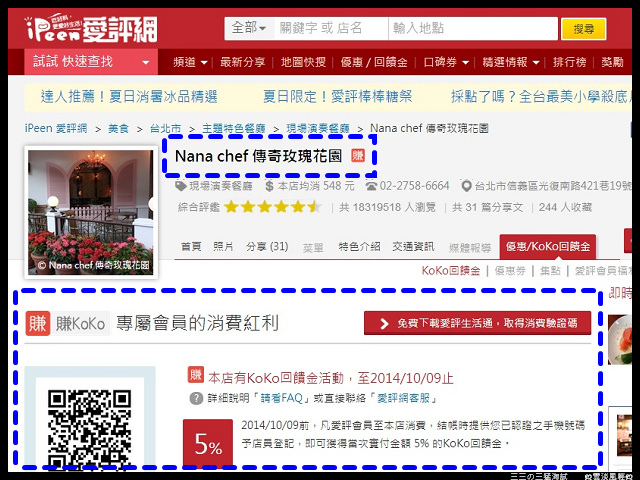Click the 主題特色餐廳 breadcrumb link
This screenshot has width=640, height=480.
coord(233,129)
